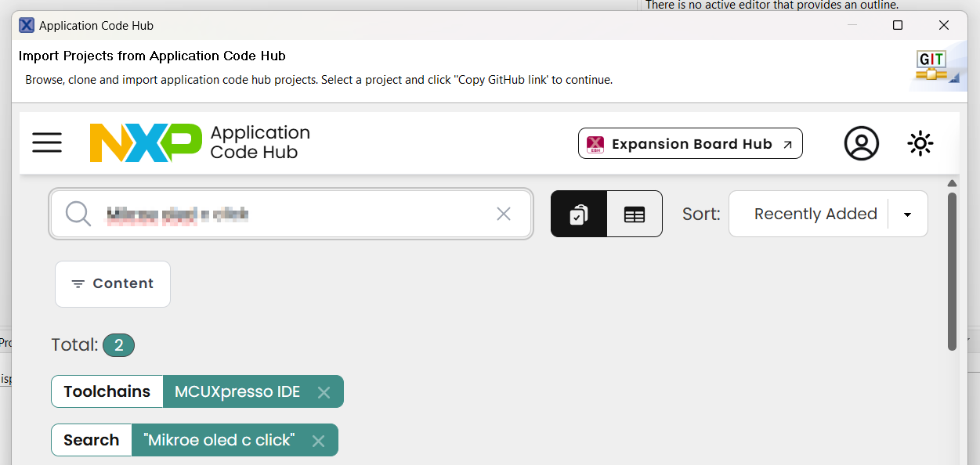Click inside the search input field
The width and height of the screenshot is (980, 465).
[x=298, y=214]
